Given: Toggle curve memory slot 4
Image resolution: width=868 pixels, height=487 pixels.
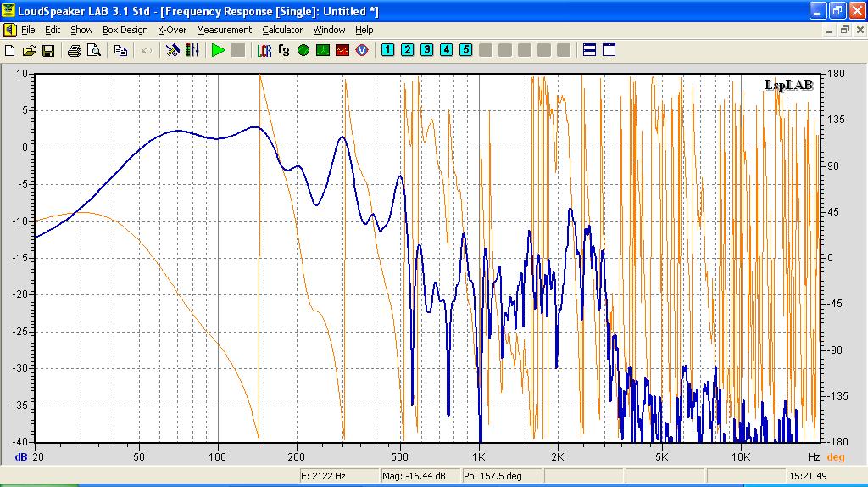Looking at the screenshot, I should [x=446, y=50].
